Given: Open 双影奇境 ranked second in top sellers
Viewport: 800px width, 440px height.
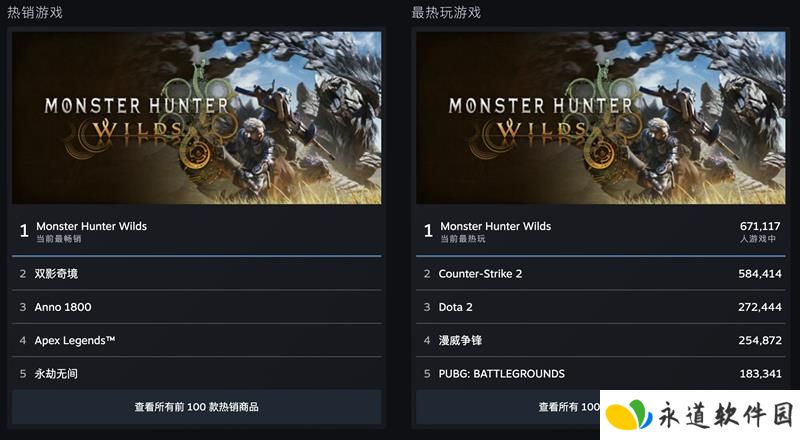Looking at the screenshot, I should coord(196,274).
